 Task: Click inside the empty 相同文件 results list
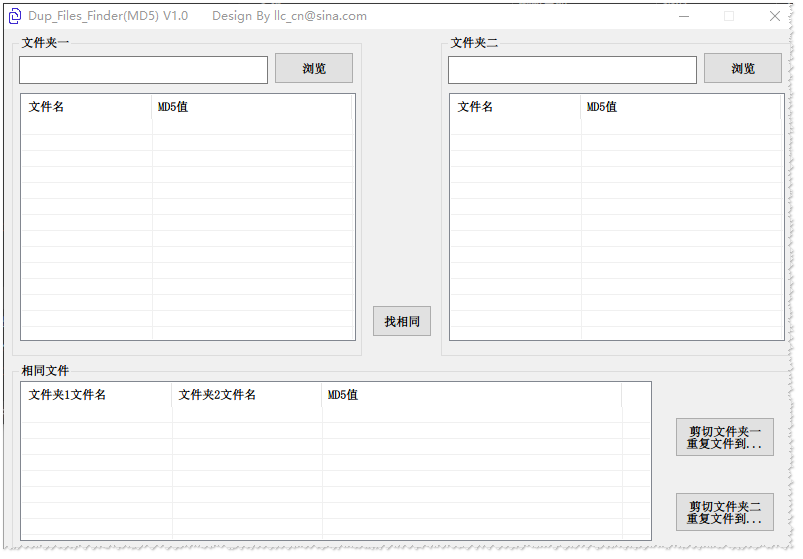click(x=336, y=472)
